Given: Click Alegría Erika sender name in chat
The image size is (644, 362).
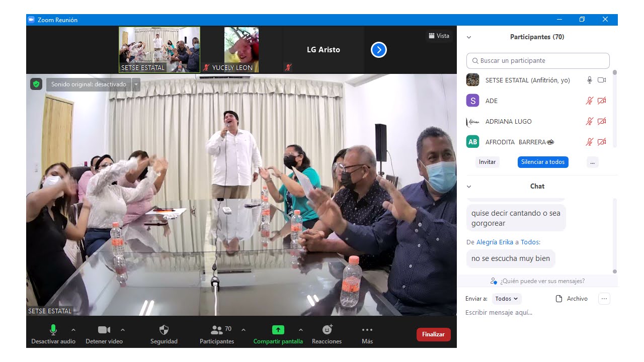Looking at the screenshot, I should [x=495, y=242].
